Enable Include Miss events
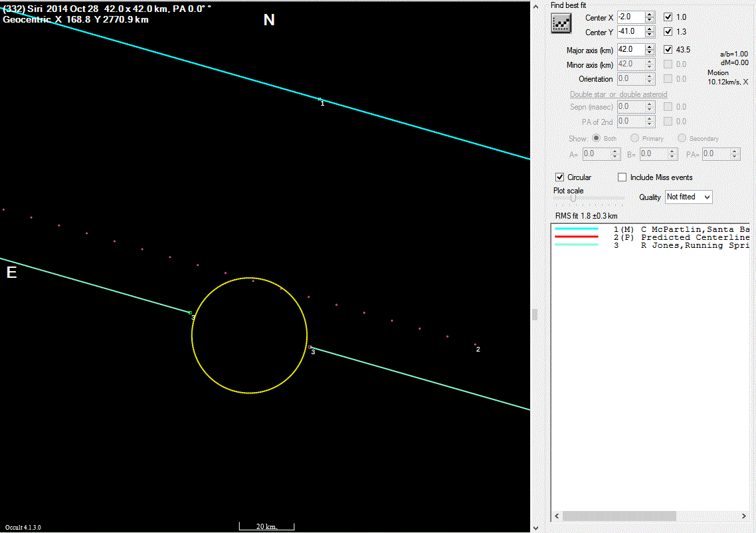The image size is (756, 533). (x=622, y=177)
